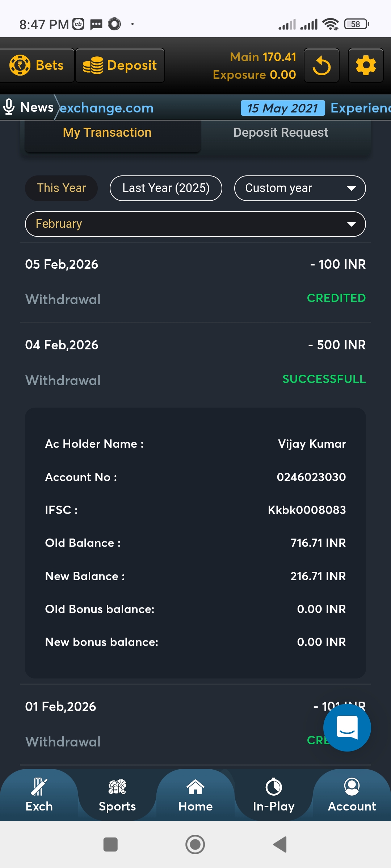Open the live chat support bubble
Viewport: 391px width, 868px height.
pyautogui.click(x=347, y=728)
